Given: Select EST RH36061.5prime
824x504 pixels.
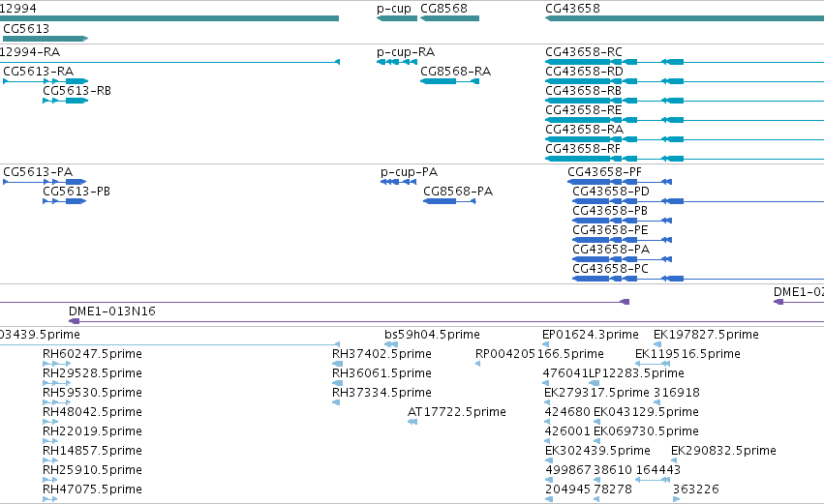Looking at the screenshot, I should click(x=381, y=372).
